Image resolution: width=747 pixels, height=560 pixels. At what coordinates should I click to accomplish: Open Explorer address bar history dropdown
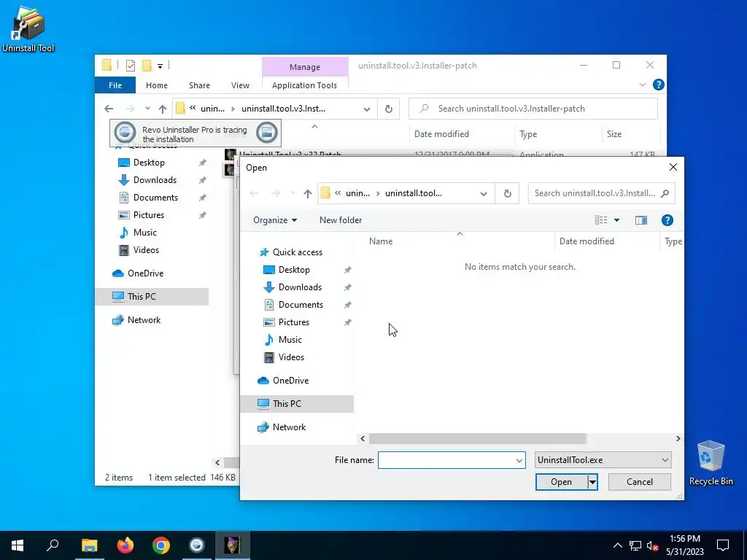(367, 109)
